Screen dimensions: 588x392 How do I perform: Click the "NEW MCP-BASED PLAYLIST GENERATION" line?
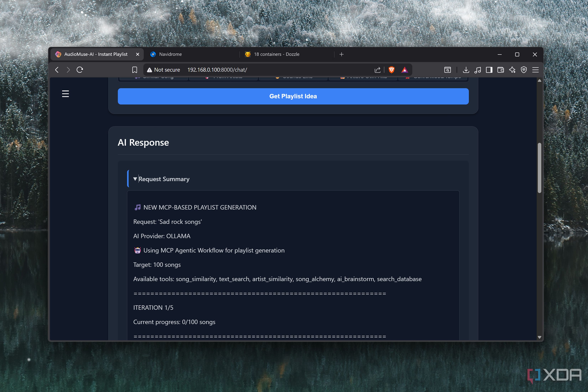coord(195,208)
